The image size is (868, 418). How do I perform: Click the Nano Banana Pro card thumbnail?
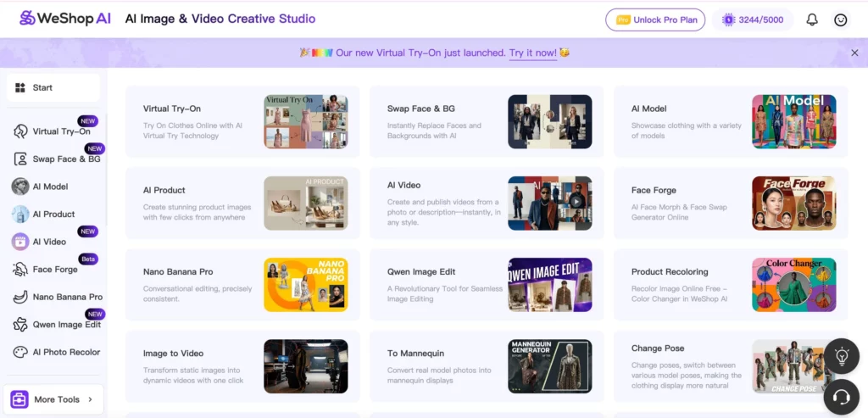pos(305,285)
